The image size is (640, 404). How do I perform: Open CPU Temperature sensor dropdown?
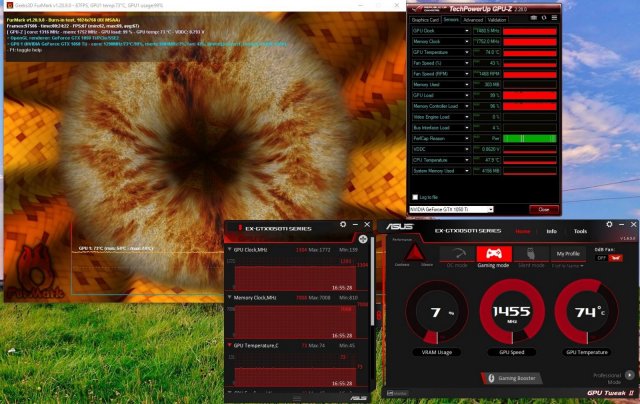pos(467,160)
